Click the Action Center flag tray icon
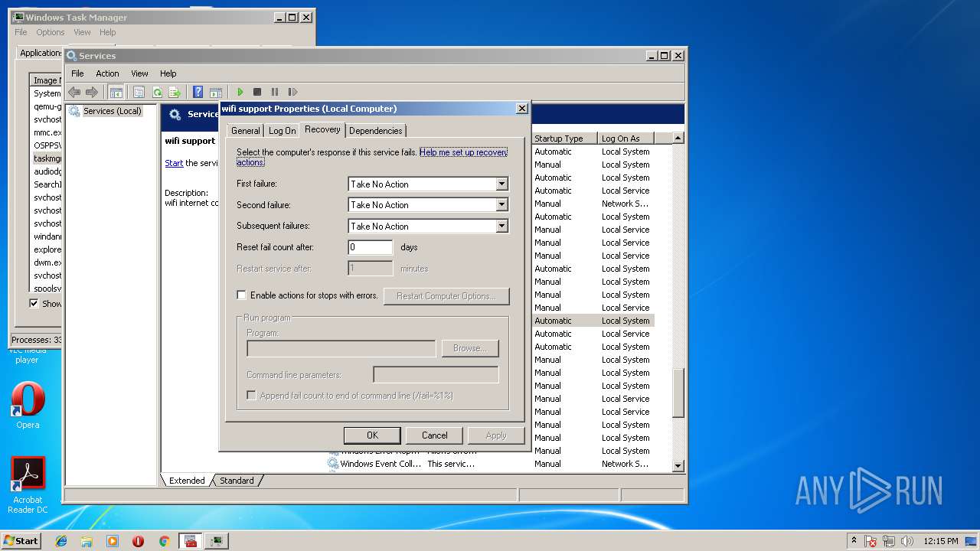 click(x=871, y=541)
